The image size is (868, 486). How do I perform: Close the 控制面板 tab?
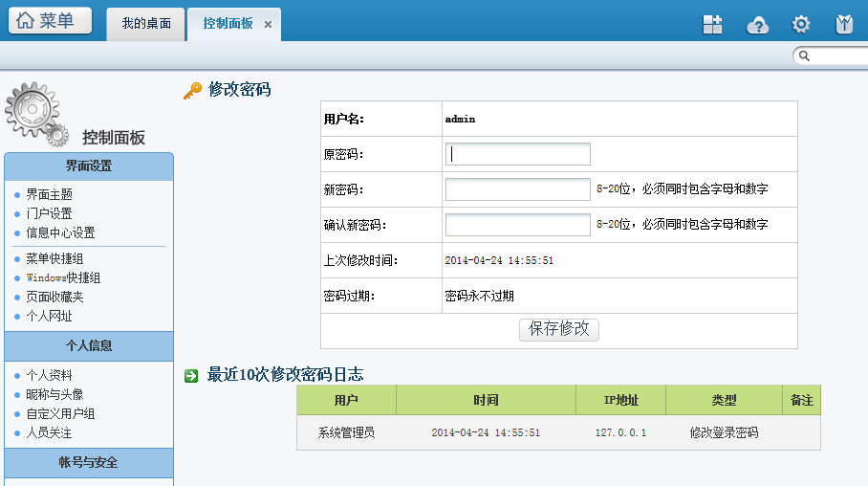point(269,24)
